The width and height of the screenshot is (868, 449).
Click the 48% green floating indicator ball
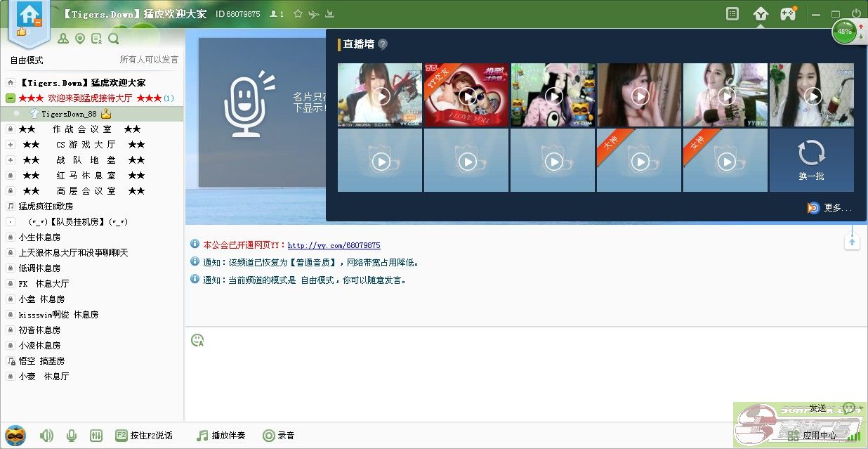coord(843,32)
